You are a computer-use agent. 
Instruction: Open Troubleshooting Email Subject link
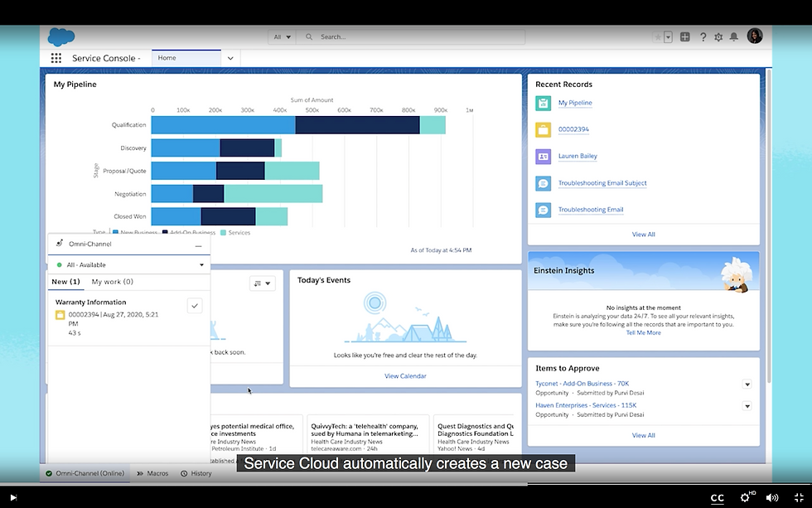point(602,183)
